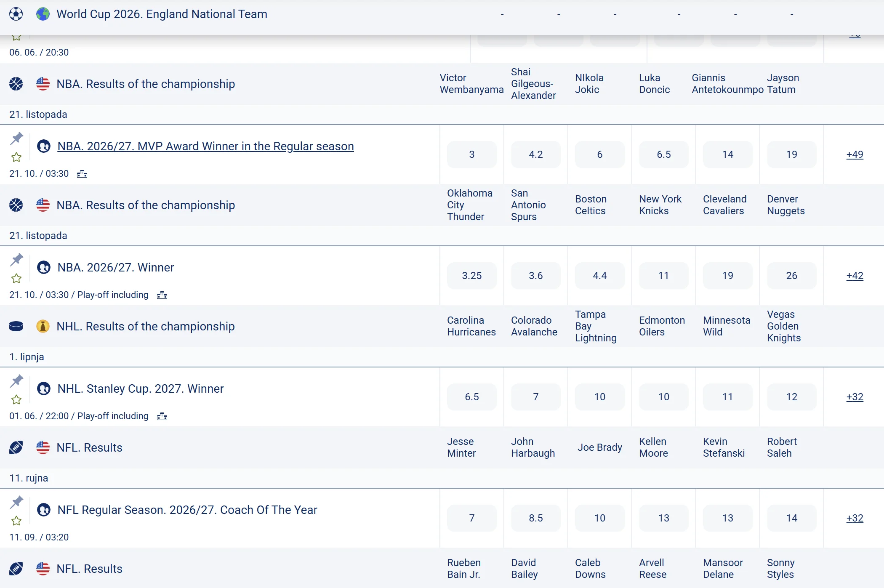Image resolution: width=884 pixels, height=588 pixels.
Task: Select odds 4.2 for Shai Gilgeous-Alexander
Action: click(536, 154)
